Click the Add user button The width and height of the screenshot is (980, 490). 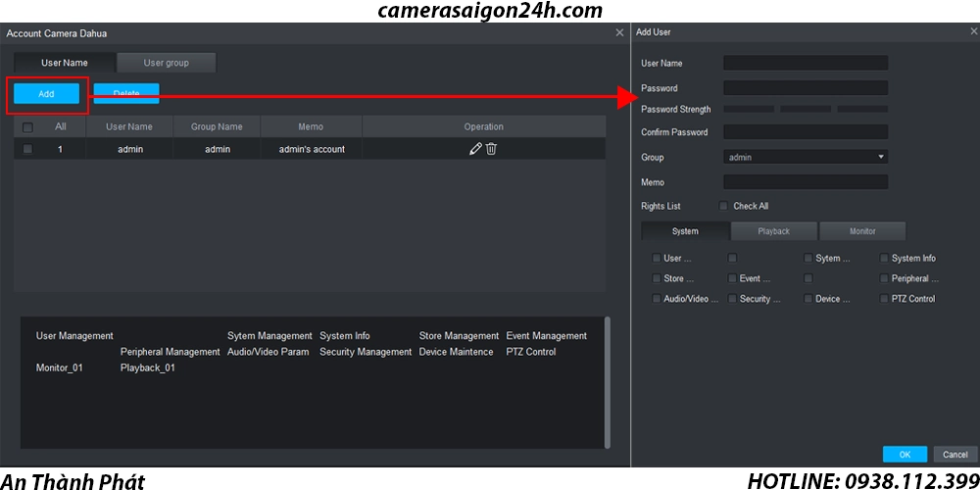(46, 94)
